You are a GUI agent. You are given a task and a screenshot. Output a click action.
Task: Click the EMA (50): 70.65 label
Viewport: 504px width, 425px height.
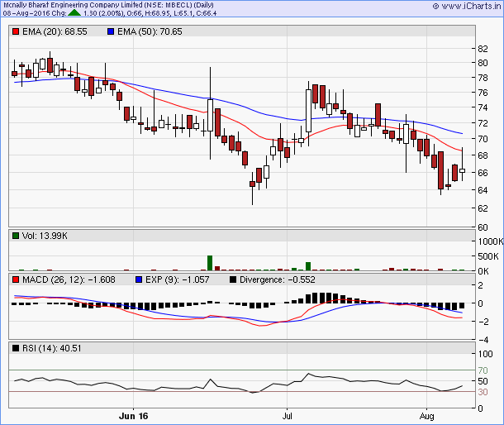click(x=150, y=31)
